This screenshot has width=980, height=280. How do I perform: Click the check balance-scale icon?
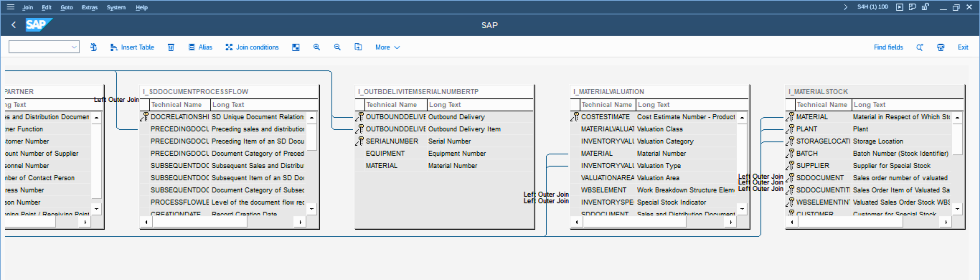94,47
